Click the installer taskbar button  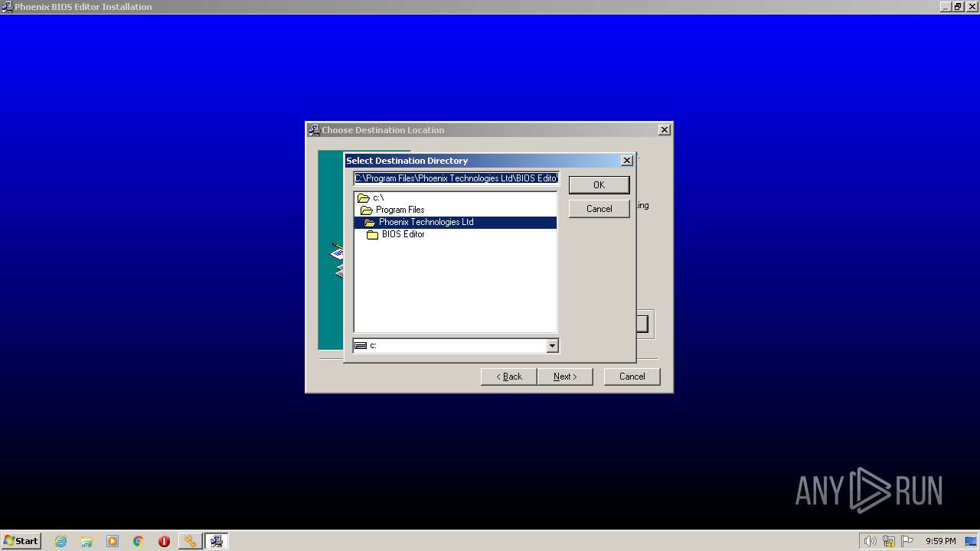(217, 541)
